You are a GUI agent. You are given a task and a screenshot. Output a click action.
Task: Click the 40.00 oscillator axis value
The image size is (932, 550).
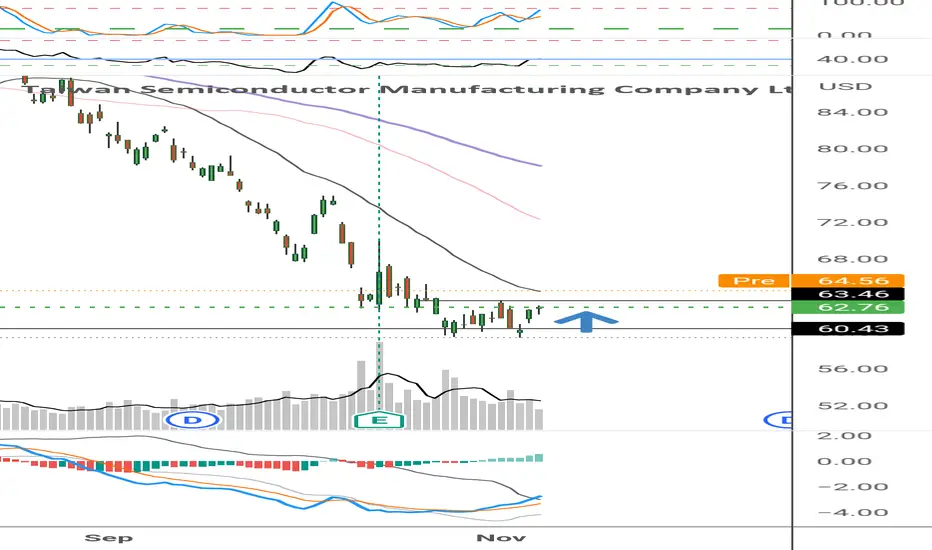pyautogui.click(x=852, y=59)
